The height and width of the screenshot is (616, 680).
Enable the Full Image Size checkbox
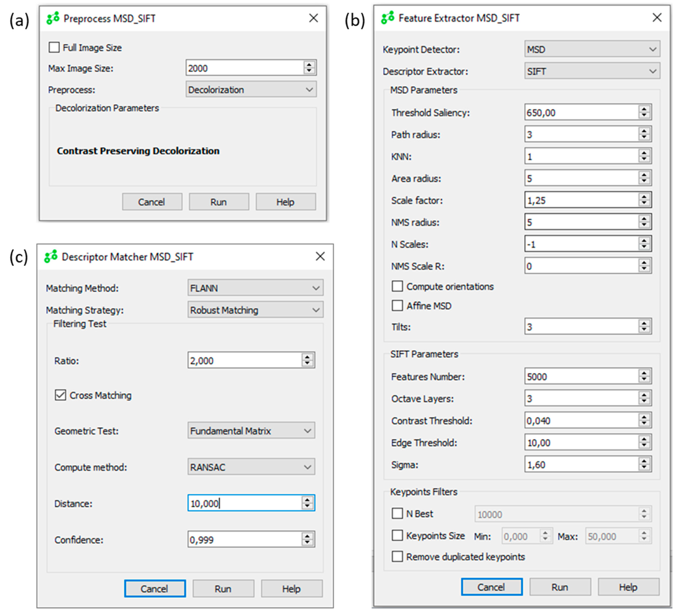[54, 47]
